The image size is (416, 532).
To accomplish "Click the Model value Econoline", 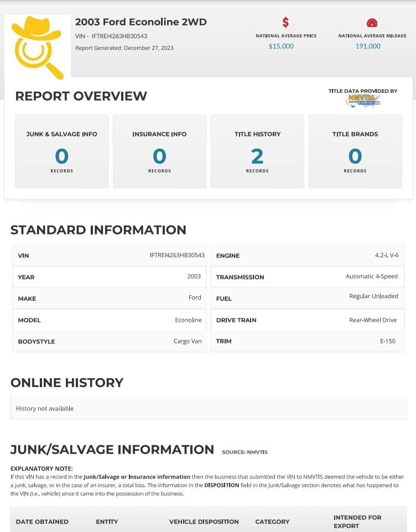I will 188,320.
